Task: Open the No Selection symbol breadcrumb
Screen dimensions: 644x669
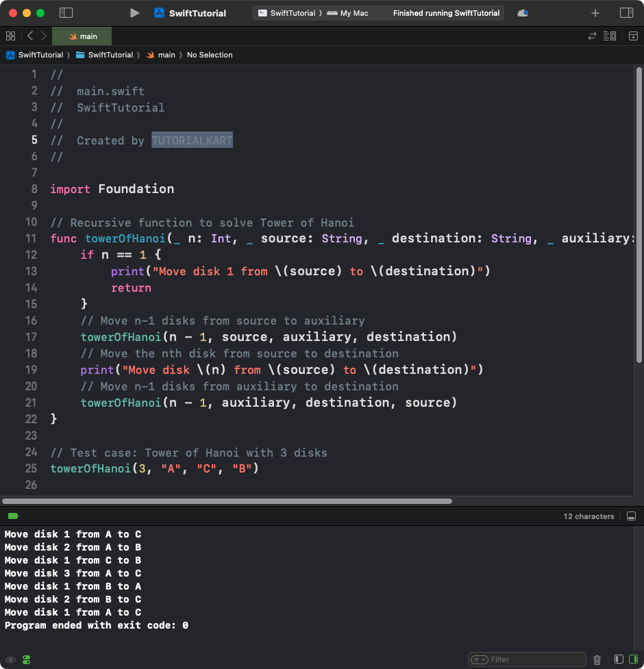Action: tap(210, 55)
